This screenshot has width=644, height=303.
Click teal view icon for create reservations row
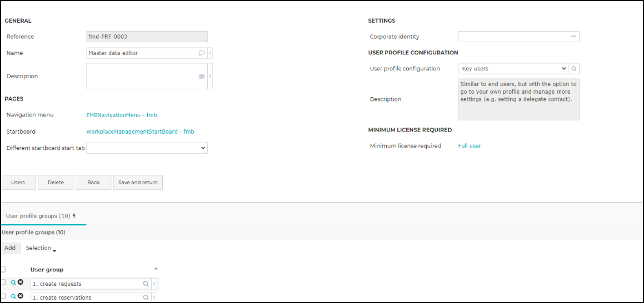(13, 296)
